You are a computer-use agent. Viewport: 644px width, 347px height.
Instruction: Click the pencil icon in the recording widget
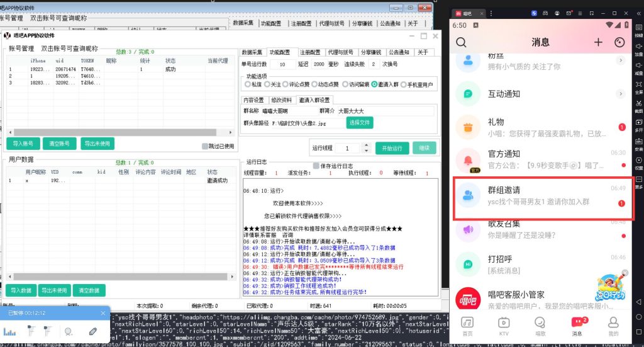coord(92,331)
